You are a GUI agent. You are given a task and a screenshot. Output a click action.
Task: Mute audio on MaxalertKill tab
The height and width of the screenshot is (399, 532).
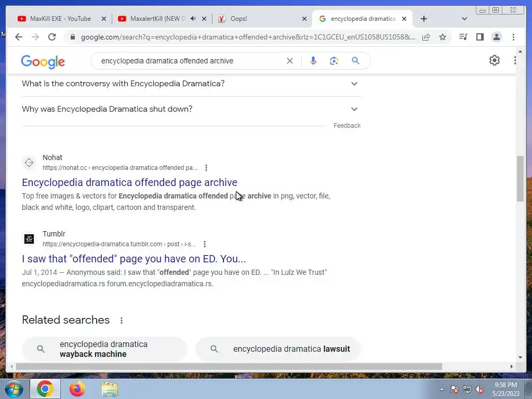(x=193, y=19)
